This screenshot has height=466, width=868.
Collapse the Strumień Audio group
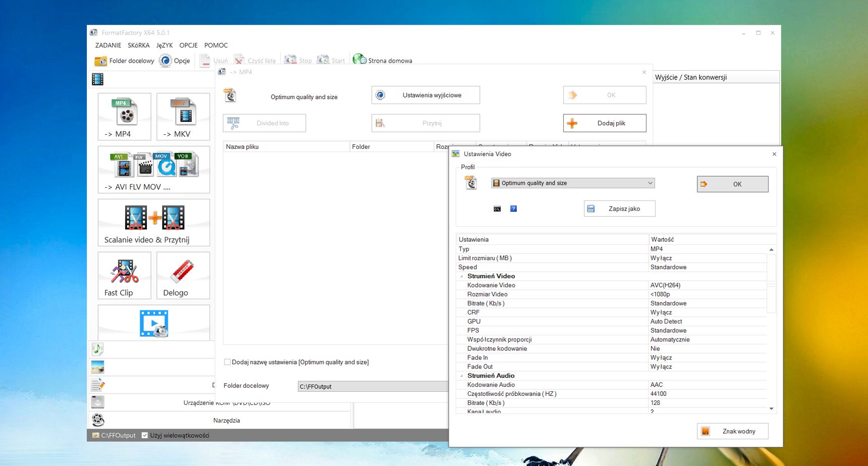coord(462,376)
